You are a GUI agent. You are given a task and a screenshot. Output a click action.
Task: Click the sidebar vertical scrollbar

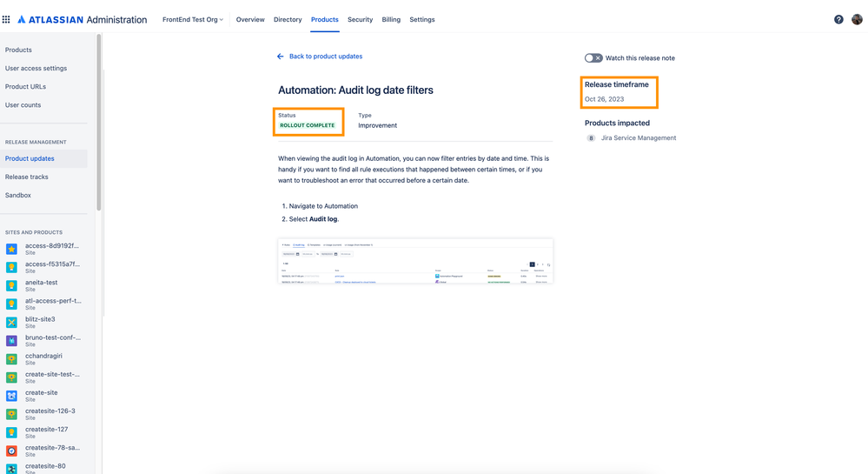(98, 122)
